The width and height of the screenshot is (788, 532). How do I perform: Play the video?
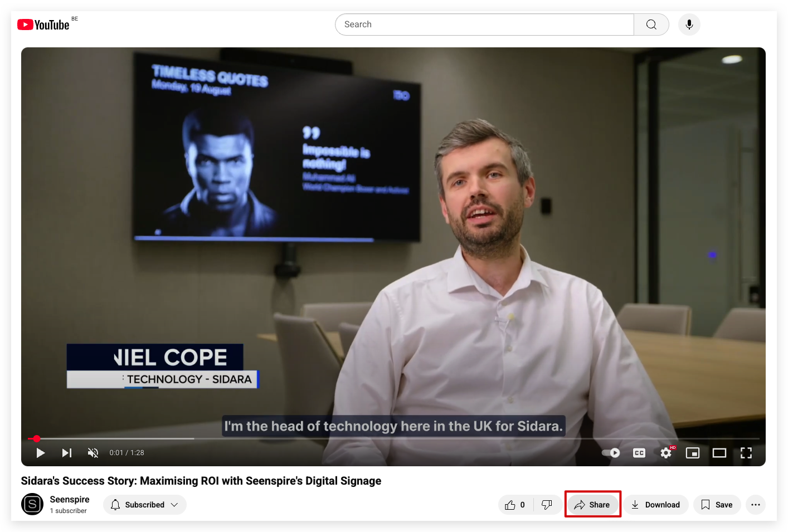pyautogui.click(x=40, y=453)
